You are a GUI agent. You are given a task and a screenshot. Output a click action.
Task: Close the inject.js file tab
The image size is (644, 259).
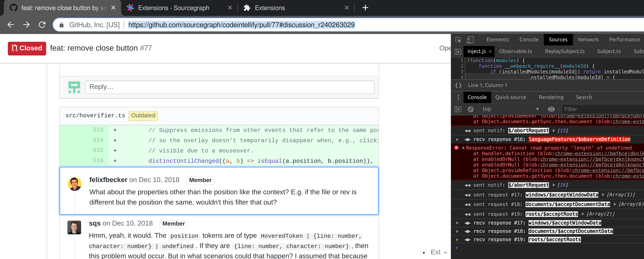(x=490, y=52)
